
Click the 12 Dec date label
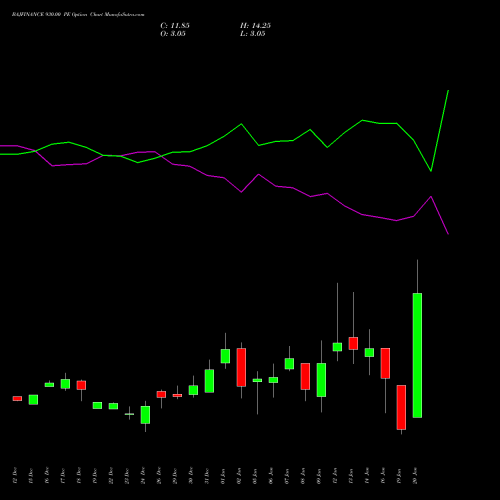coord(14,476)
